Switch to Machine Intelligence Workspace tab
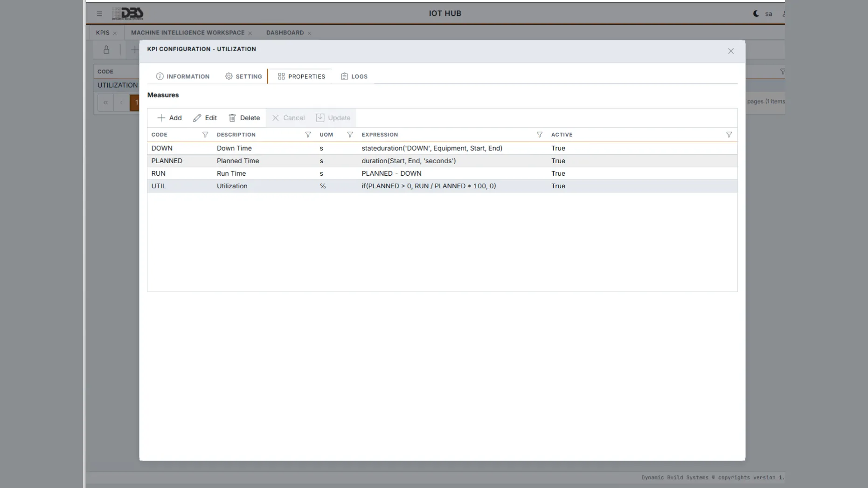 point(187,33)
